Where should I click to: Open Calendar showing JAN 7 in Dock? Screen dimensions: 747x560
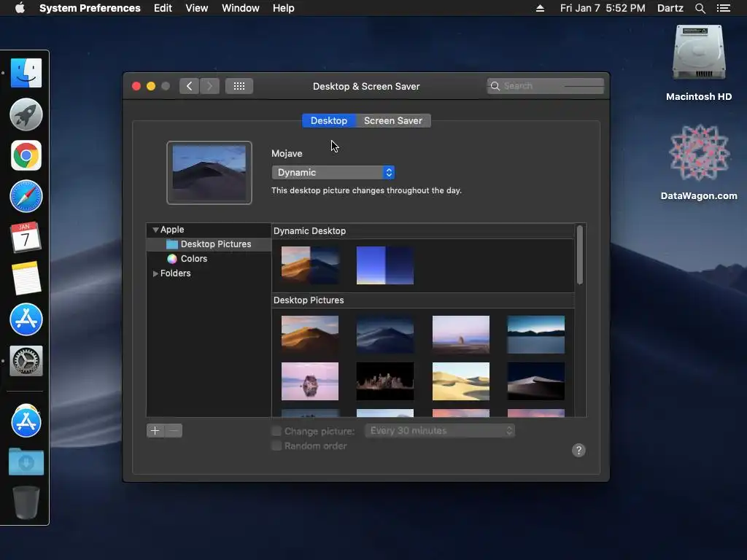tap(26, 237)
